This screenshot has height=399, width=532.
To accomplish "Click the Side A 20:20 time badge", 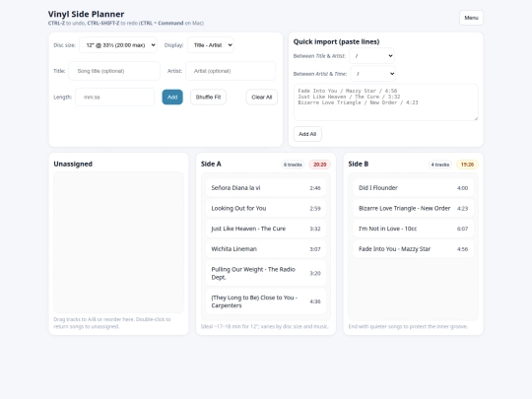I will [319, 165].
